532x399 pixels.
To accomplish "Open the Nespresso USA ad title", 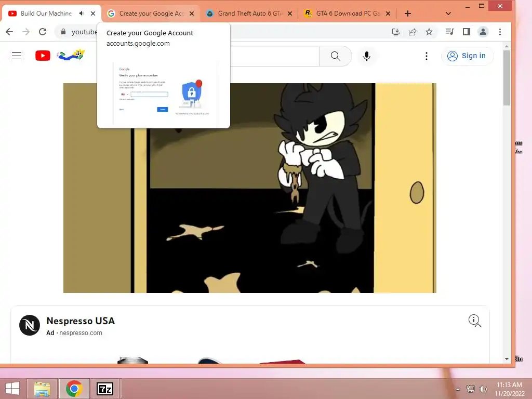I will (x=81, y=321).
